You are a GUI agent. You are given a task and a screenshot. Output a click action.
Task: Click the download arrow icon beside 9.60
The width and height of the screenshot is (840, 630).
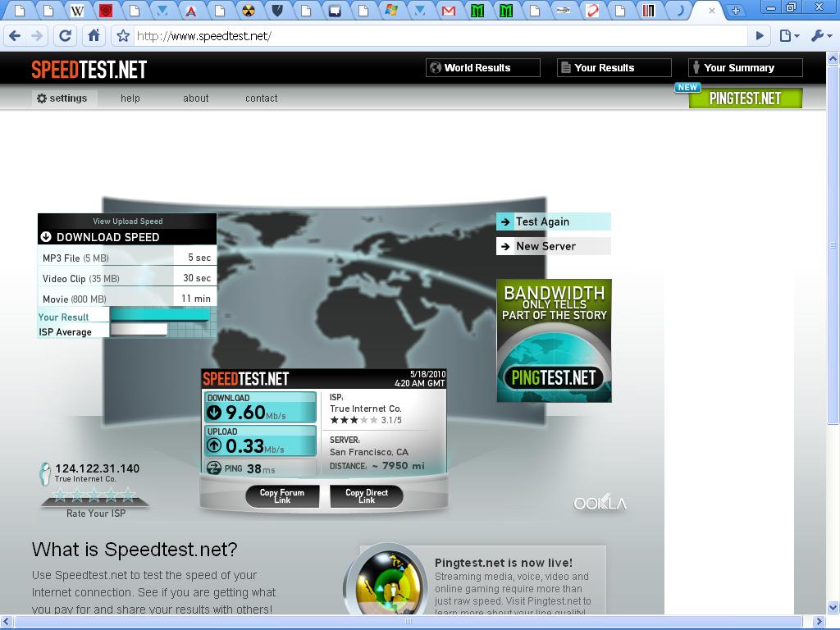(214, 413)
